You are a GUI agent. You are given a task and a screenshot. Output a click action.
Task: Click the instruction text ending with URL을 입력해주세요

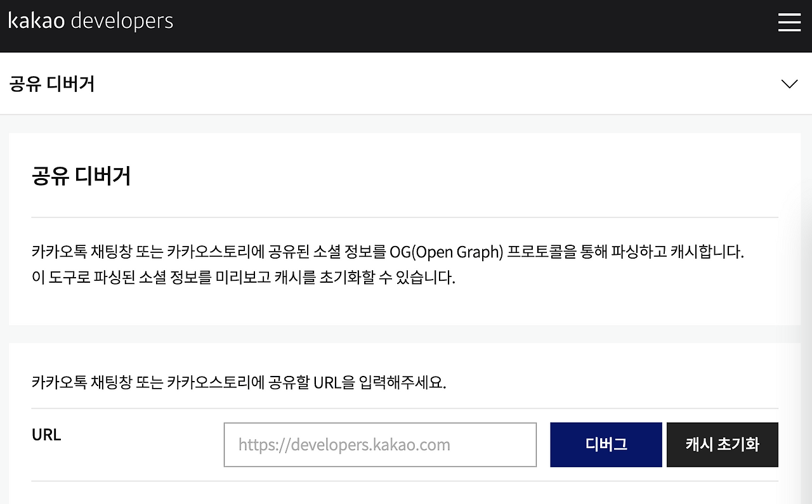(x=239, y=383)
